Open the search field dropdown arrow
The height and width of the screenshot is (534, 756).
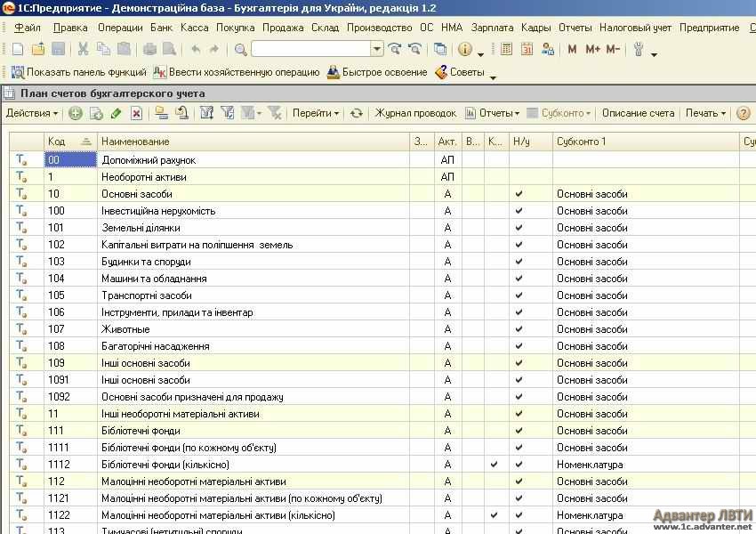point(377,49)
